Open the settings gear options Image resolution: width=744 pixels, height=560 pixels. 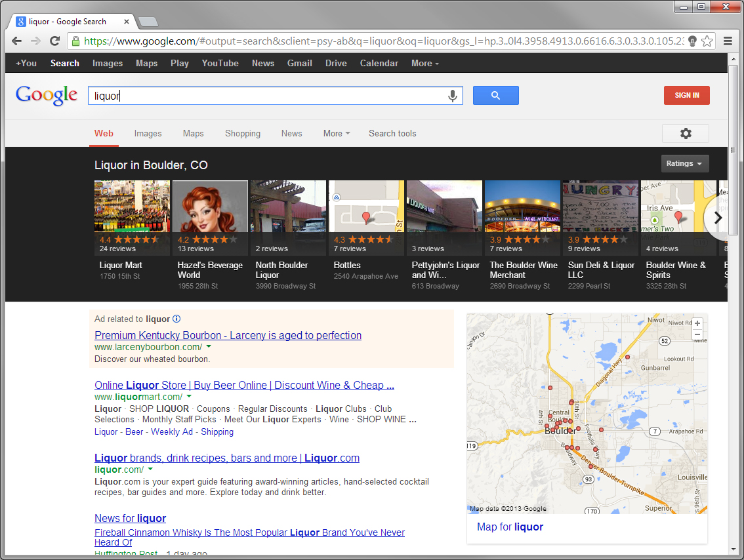(x=686, y=133)
